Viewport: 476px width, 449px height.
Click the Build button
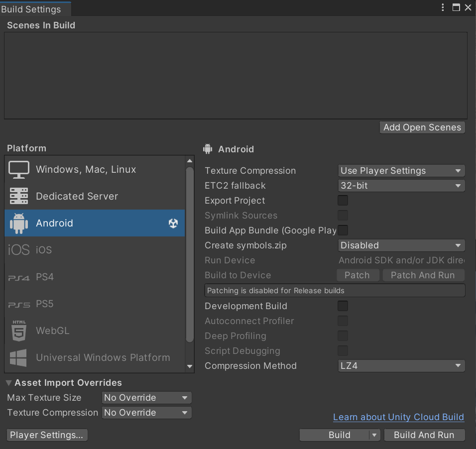tap(334, 435)
